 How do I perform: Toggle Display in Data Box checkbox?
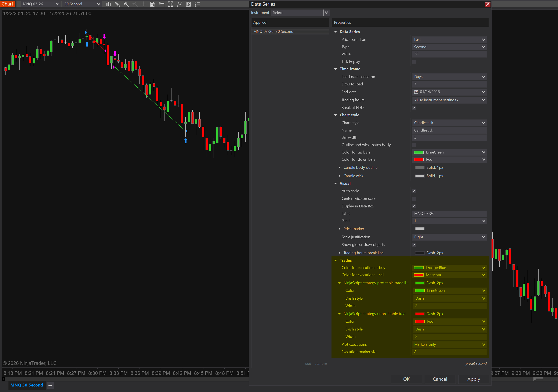tap(414, 206)
